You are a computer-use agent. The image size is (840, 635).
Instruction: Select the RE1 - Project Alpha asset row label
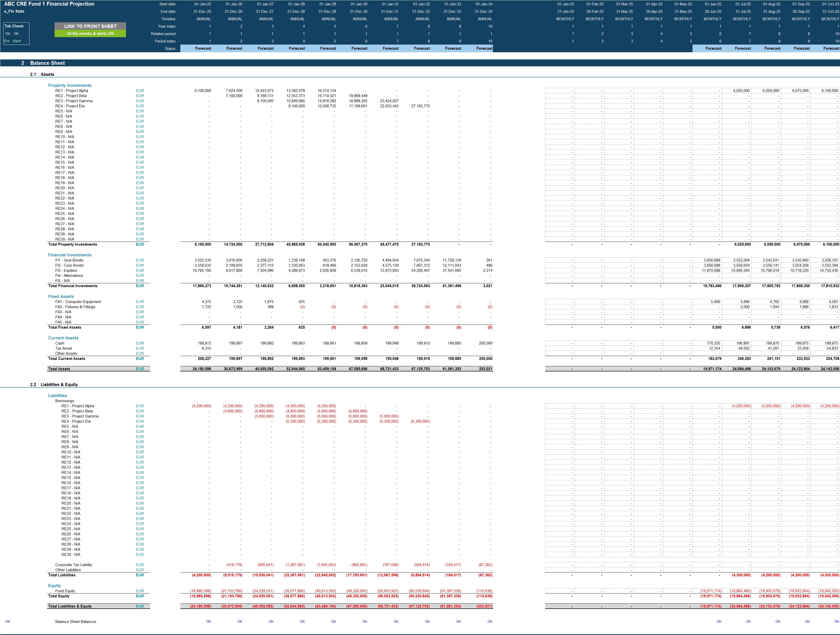pyautogui.click(x=71, y=91)
